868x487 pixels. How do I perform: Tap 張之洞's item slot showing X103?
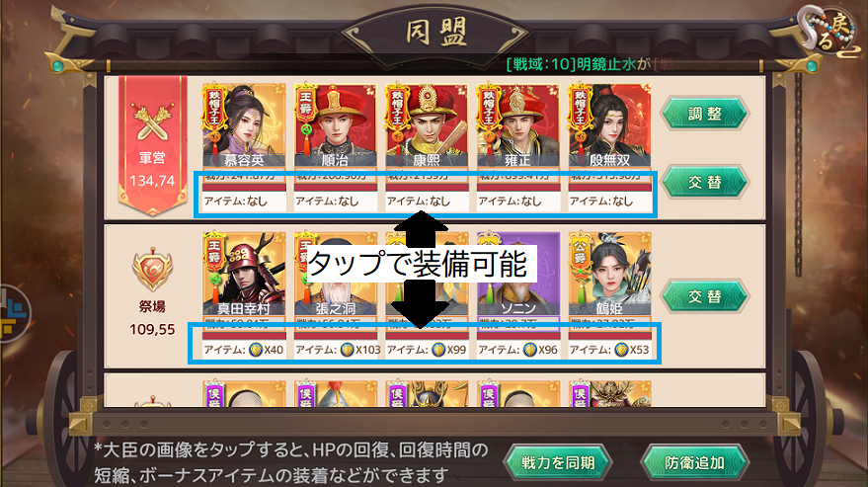tap(337, 350)
